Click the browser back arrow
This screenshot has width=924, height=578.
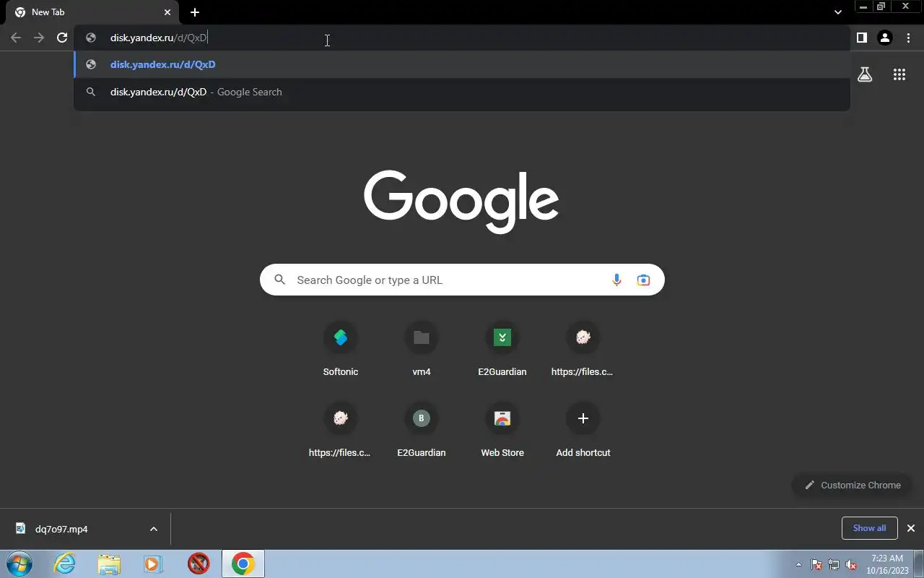pyautogui.click(x=16, y=38)
